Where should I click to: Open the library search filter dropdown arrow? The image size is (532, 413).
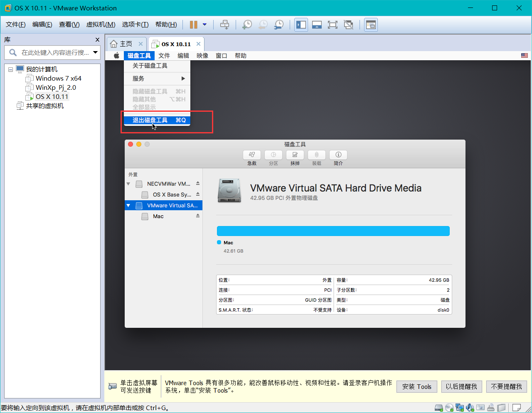pyautogui.click(x=96, y=52)
